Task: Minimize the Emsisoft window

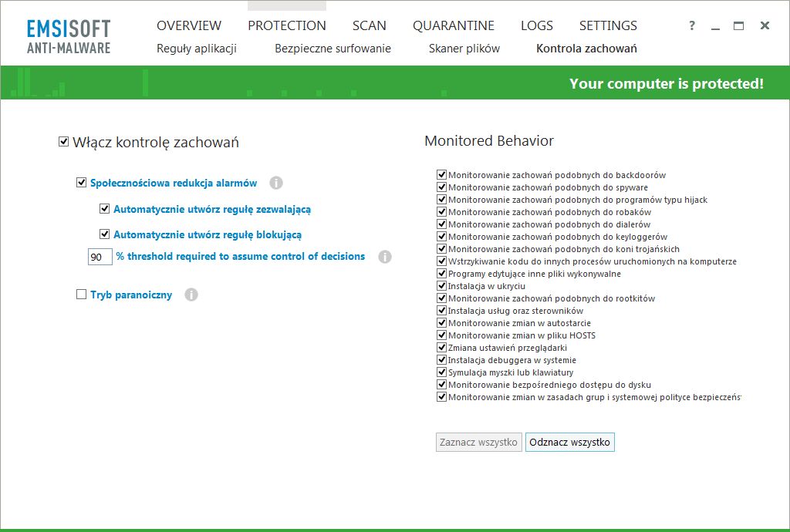Action: (715, 26)
